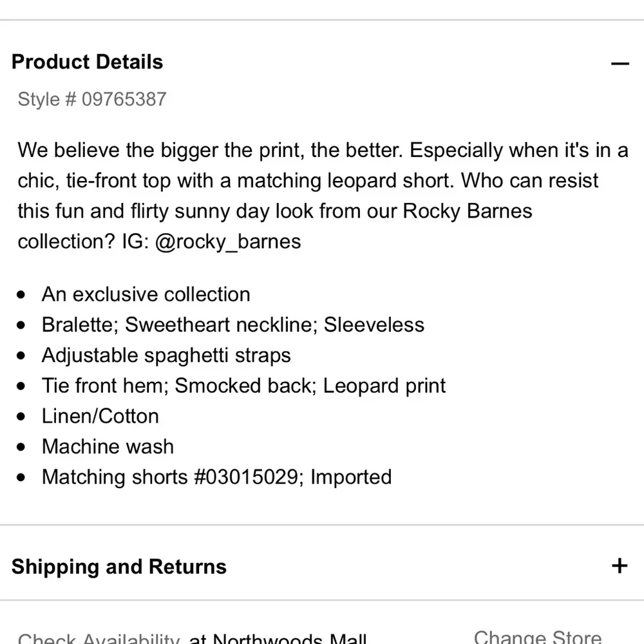This screenshot has width=644, height=644.
Task: Collapse Product Details with the minus icon
Action: click(620, 63)
